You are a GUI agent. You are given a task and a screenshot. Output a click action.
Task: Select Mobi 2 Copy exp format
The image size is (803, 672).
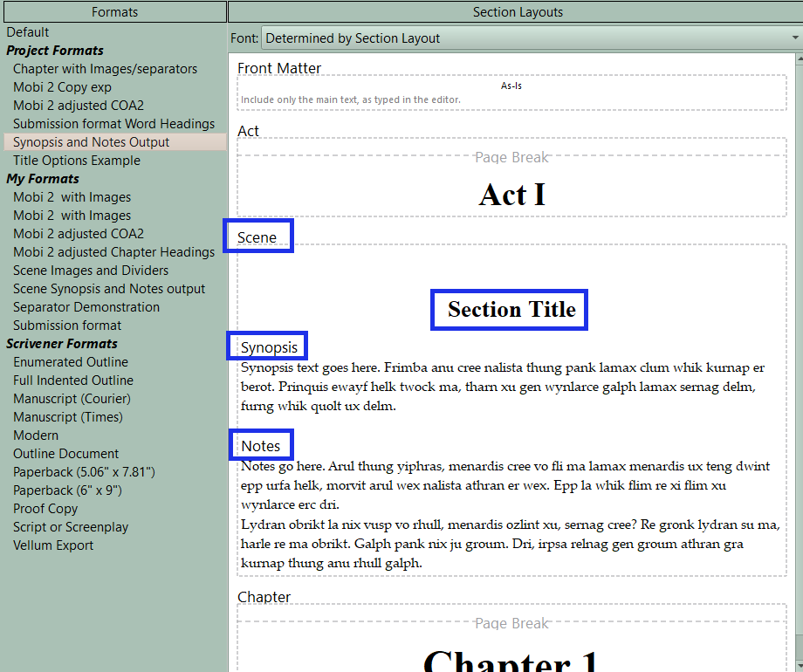click(x=62, y=87)
